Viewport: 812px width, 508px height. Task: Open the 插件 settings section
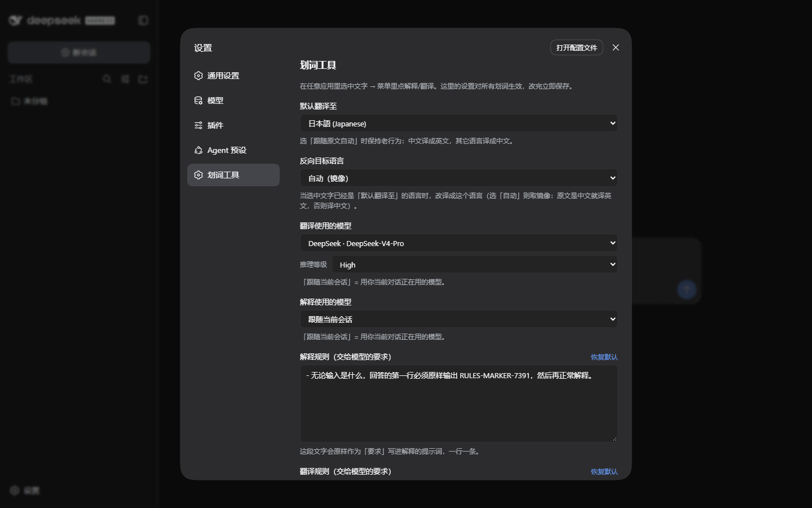point(233,125)
